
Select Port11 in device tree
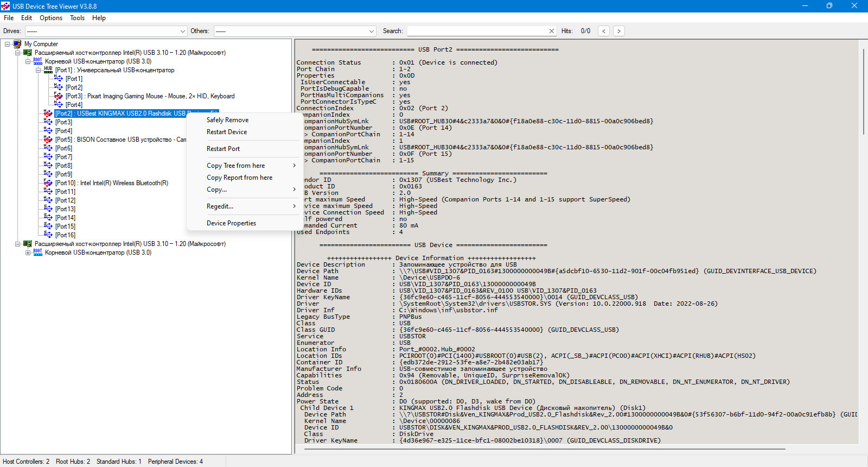pyautogui.click(x=65, y=192)
